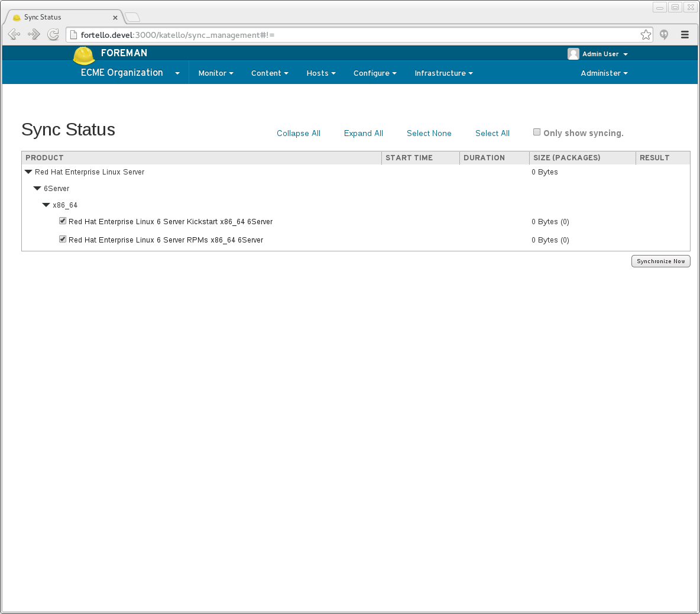Click the PRODUCT column header
Screen dimensions: 700x614
[45, 157]
